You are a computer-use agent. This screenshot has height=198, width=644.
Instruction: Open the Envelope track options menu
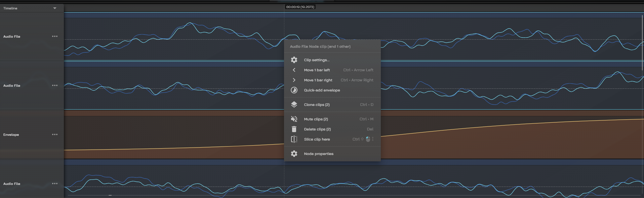(55, 134)
